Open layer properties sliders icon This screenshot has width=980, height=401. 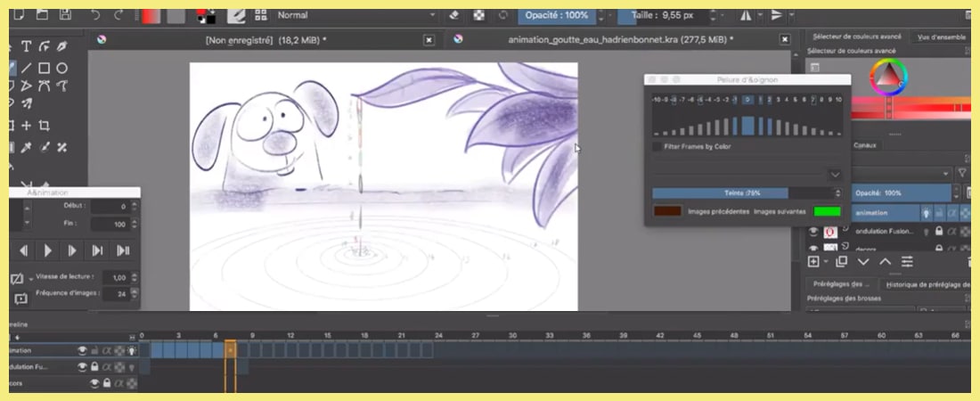(x=907, y=261)
